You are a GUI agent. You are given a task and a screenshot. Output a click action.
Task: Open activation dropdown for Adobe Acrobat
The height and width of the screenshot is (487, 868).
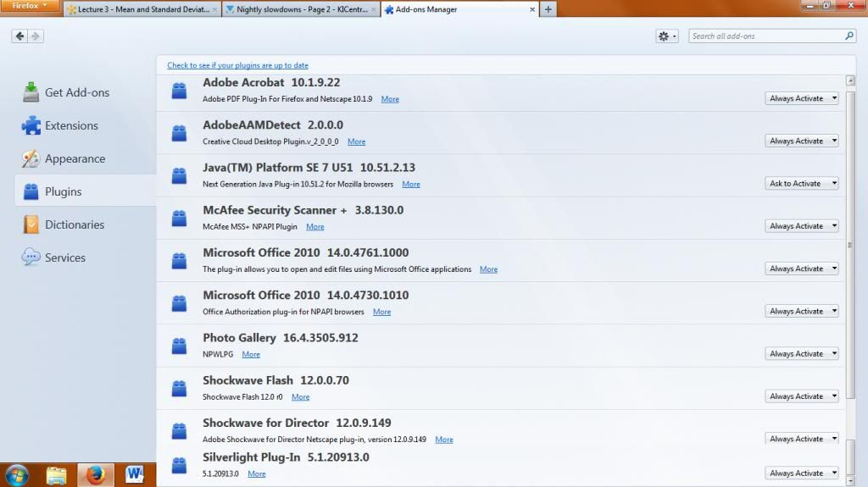point(802,98)
